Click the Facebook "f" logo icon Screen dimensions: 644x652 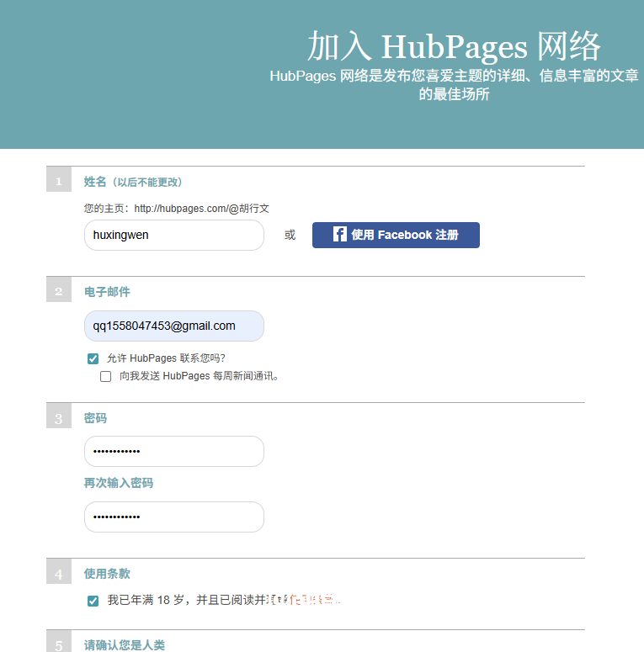tap(340, 235)
